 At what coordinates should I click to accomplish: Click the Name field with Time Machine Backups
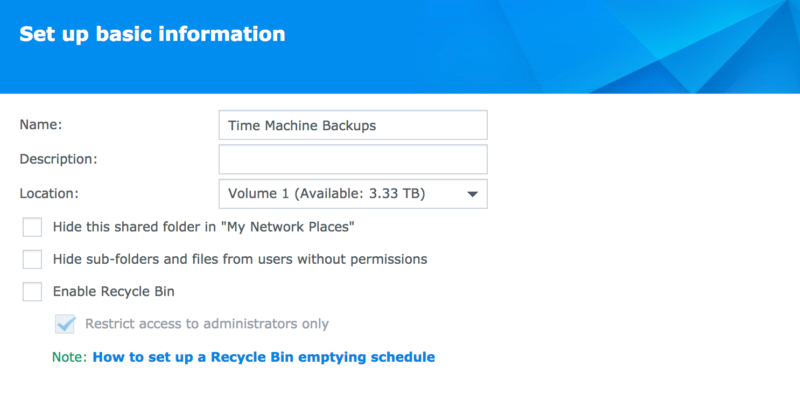pyautogui.click(x=353, y=125)
